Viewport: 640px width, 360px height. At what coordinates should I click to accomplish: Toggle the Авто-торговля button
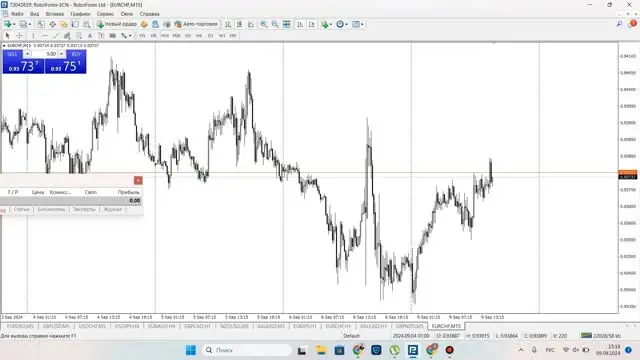[x=196, y=24]
